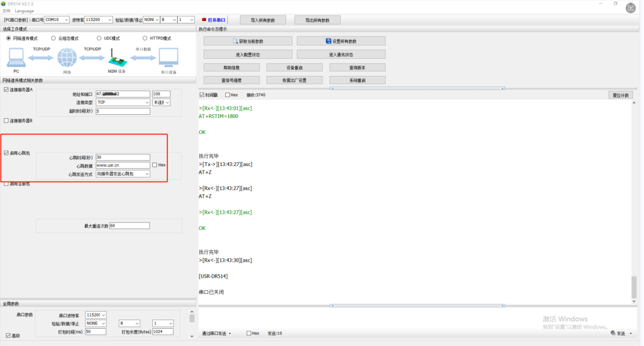Click the 复位计数 button
644x346 pixels.
click(620, 95)
